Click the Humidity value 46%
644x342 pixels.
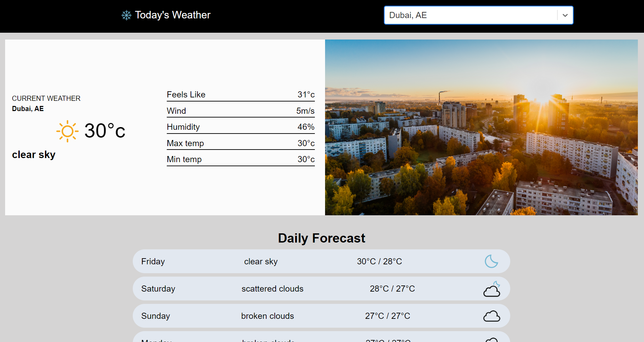click(306, 127)
